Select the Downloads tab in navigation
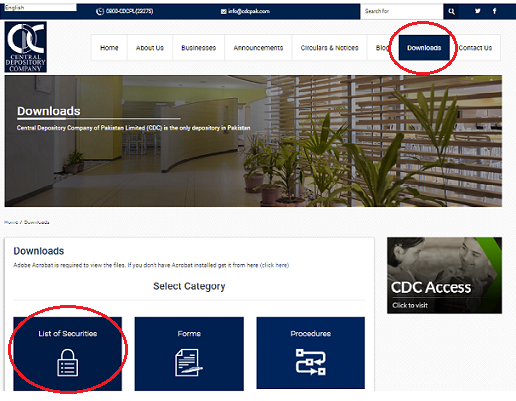The image size is (516, 401). [x=424, y=48]
